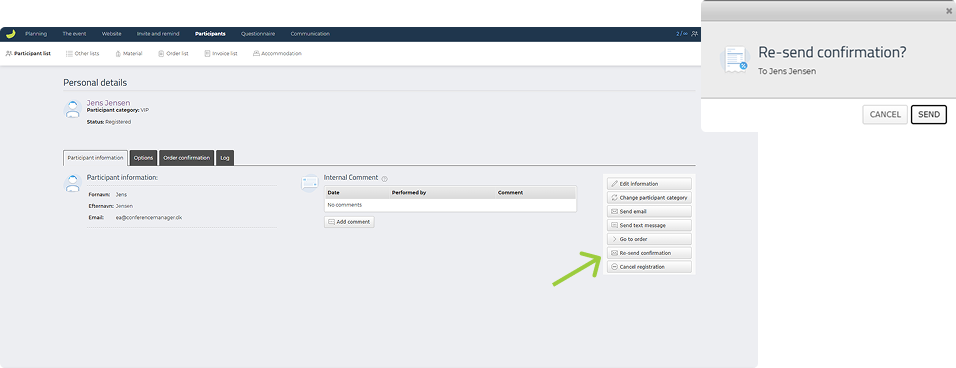Switch to the Participant information tab
This screenshot has width=956, height=368.
tap(96, 158)
